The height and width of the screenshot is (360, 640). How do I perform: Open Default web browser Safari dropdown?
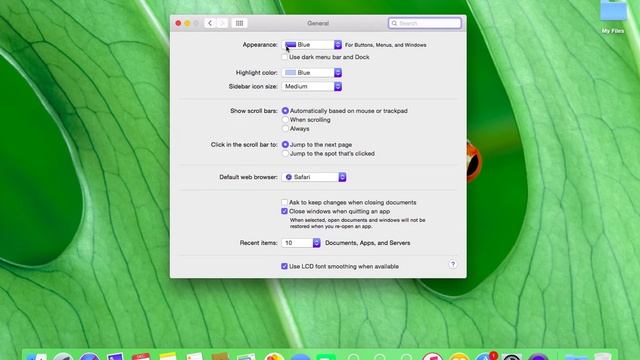click(314, 177)
